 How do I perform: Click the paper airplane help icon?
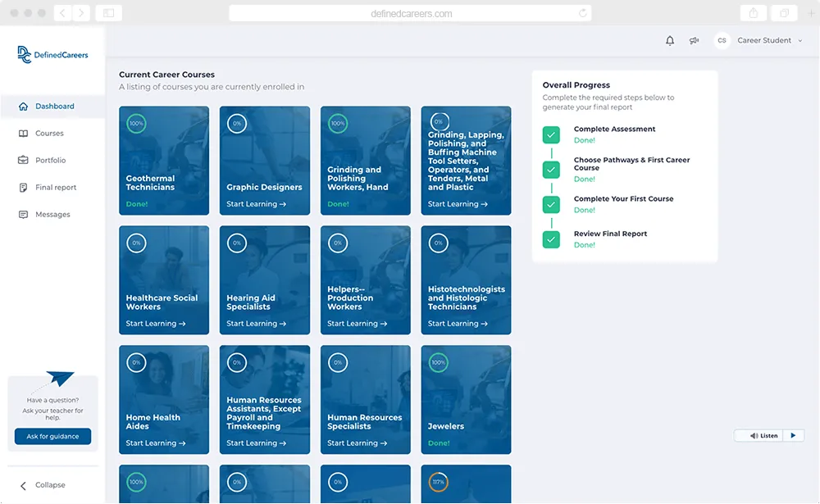click(59, 380)
